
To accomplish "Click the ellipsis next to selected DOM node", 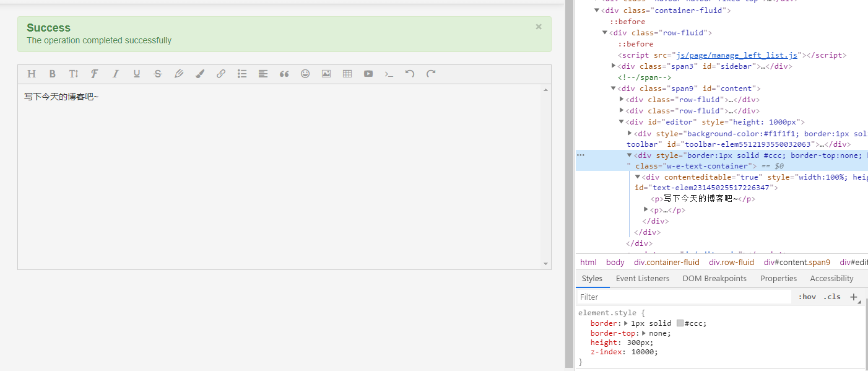I will click(x=581, y=155).
